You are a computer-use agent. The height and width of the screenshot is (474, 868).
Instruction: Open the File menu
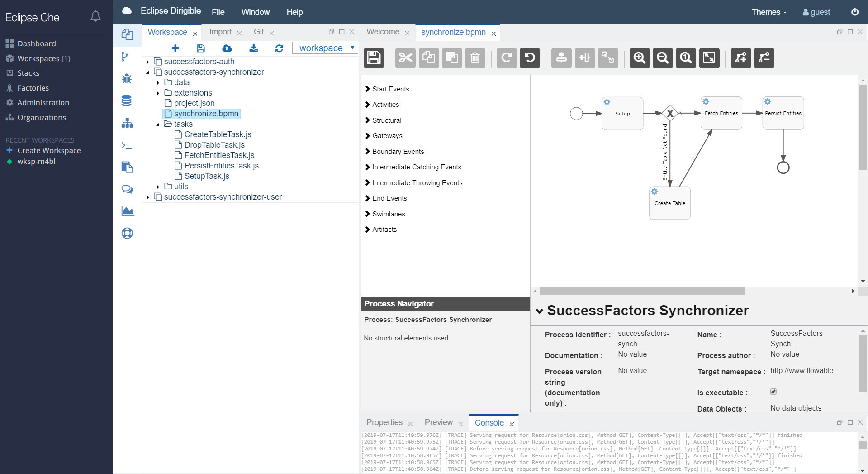[218, 12]
